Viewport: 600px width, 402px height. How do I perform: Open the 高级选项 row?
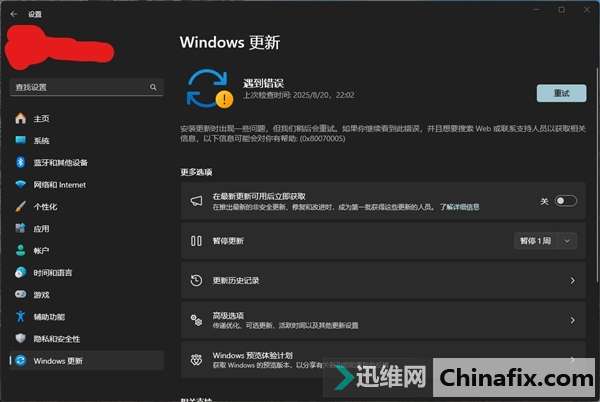(383, 320)
